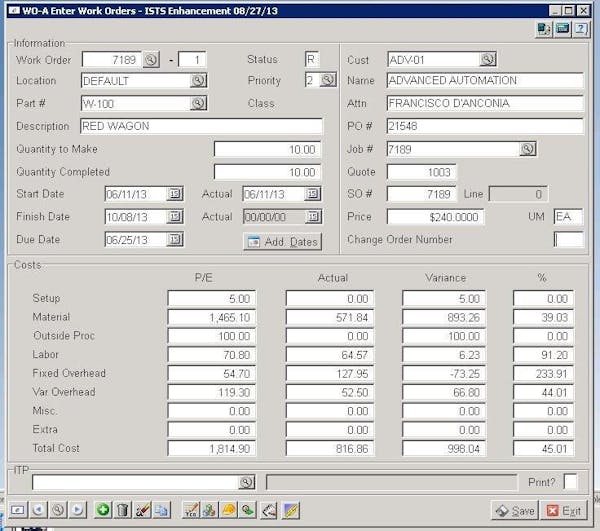Open the Due Date calendar picker
Viewport: 600px width, 531px height.
pos(175,240)
